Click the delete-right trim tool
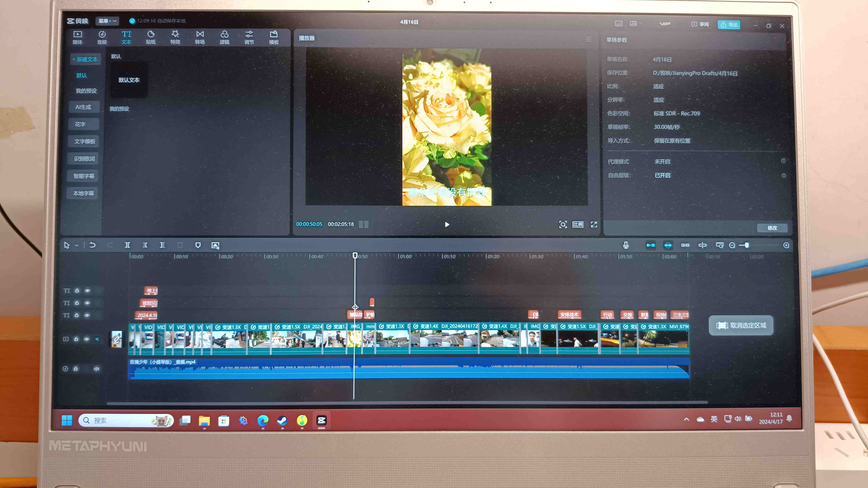This screenshot has height=488, width=868. (162, 245)
